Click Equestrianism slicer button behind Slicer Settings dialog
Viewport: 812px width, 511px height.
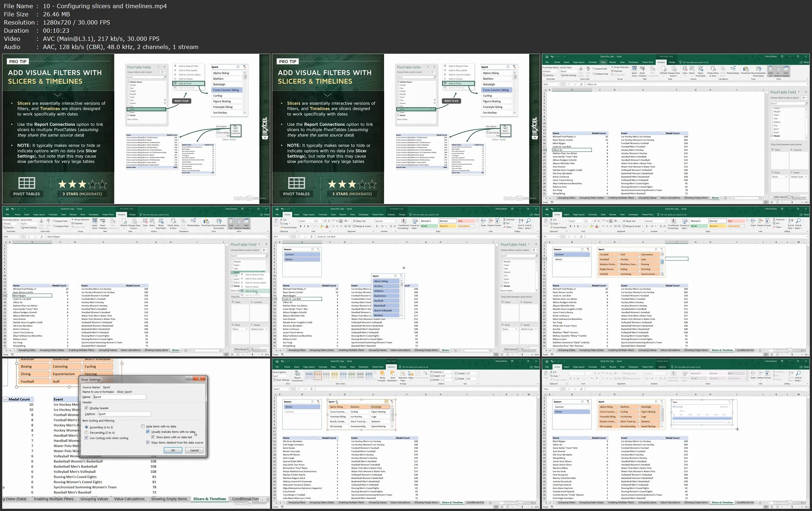[x=66, y=374]
